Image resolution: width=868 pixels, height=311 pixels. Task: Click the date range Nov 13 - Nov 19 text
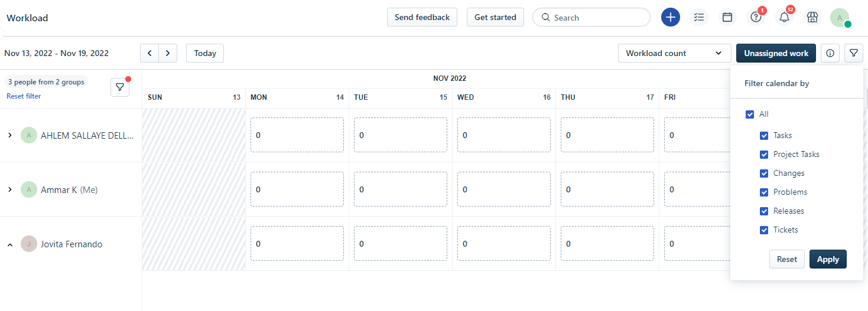pyautogui.click(x=57, y=53)
